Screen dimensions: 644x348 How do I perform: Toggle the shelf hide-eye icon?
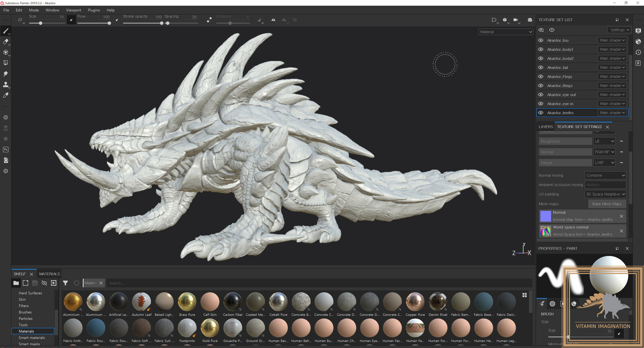point(44,283)
